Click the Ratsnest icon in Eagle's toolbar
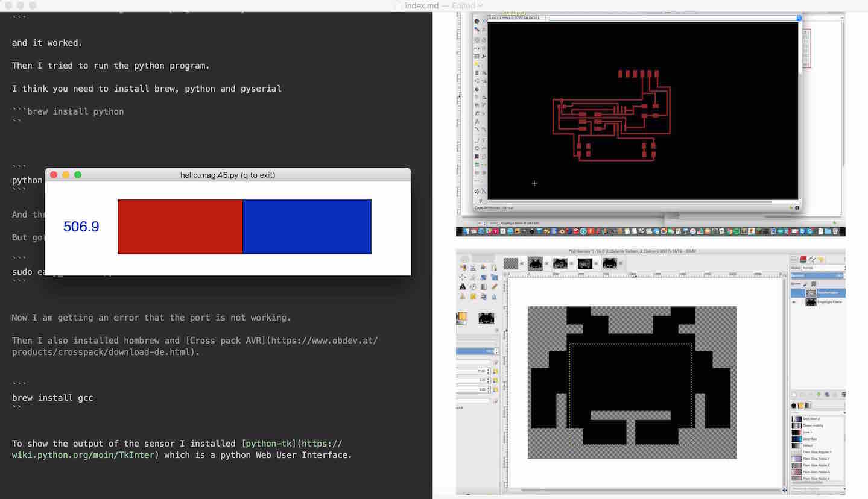This screenshot has height=499, width=868. 477,192
